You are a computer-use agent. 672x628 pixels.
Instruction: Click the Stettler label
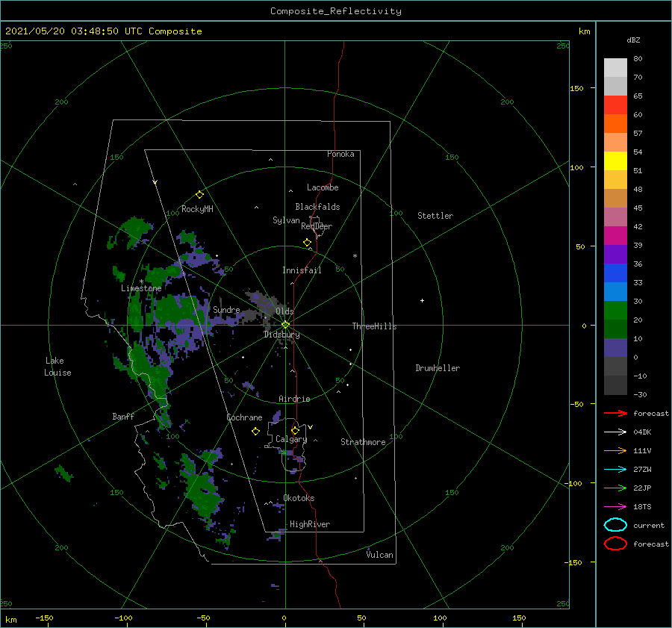coord(435,216)
